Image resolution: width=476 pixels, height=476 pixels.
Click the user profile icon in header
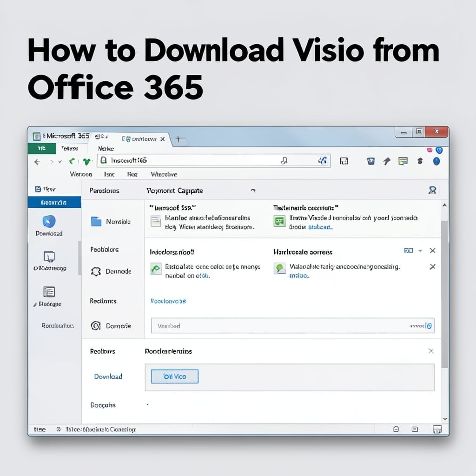coord(432,190)
